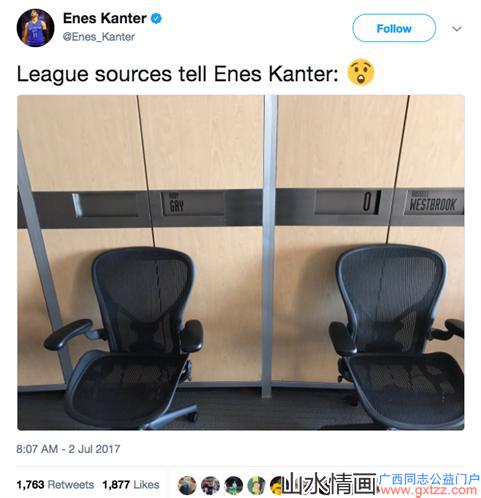Screen dimensions: 481x498
Task: Click the Gay nameplate in photo
Action: pos(176,204)
